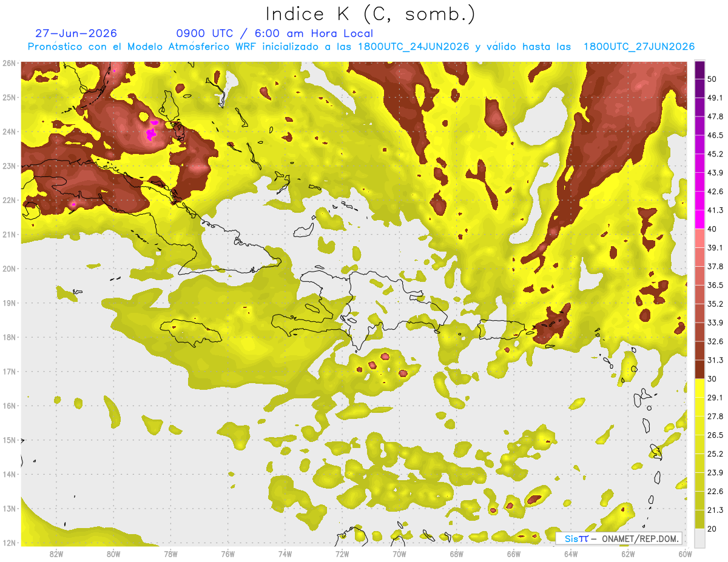Click the '74W' longitude label
This screenshot has width=728, height=562.
(x=285, y=554)
